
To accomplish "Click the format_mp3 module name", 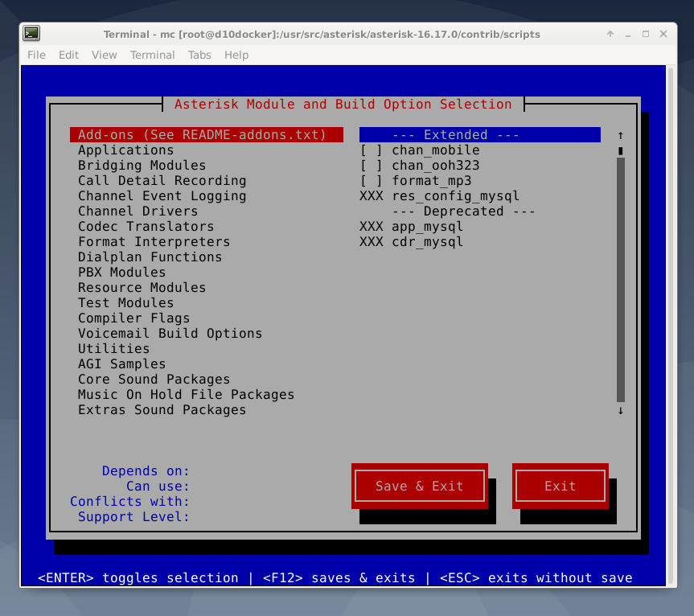I will [432, 181].
